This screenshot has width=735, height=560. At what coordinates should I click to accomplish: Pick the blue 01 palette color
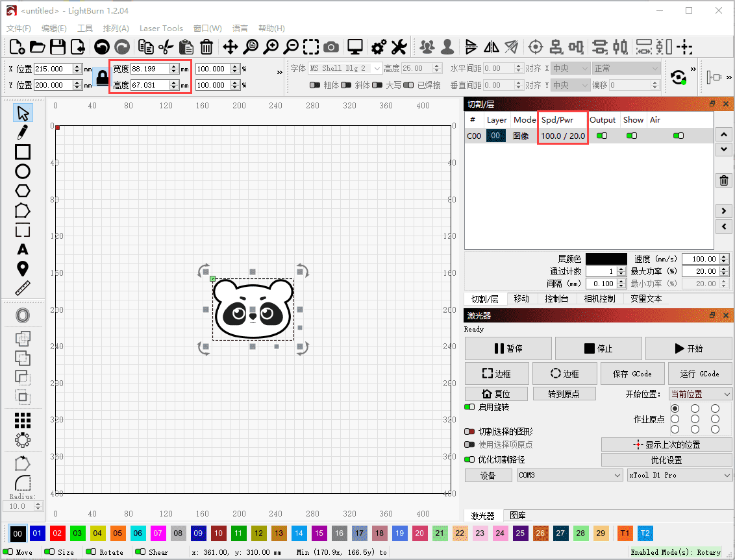pos(37,533)
